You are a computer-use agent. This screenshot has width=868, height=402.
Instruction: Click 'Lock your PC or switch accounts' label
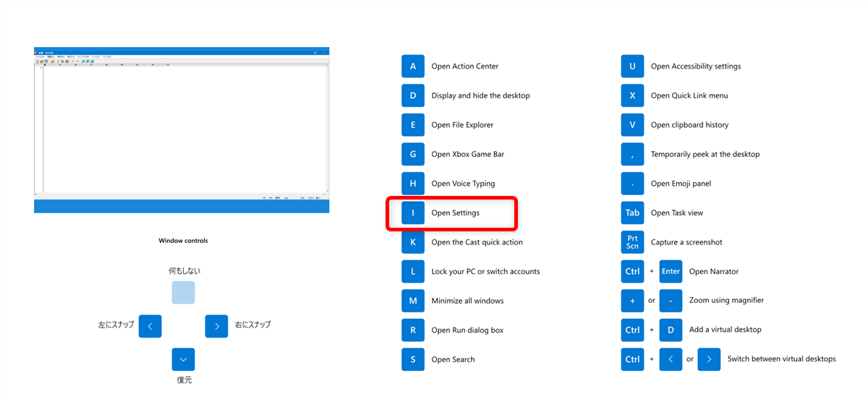click(x=485, y=272)
